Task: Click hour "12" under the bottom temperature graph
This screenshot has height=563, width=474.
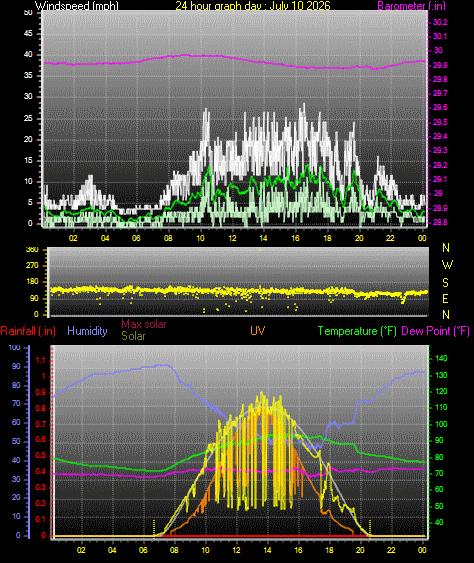Action: point(236,550)
